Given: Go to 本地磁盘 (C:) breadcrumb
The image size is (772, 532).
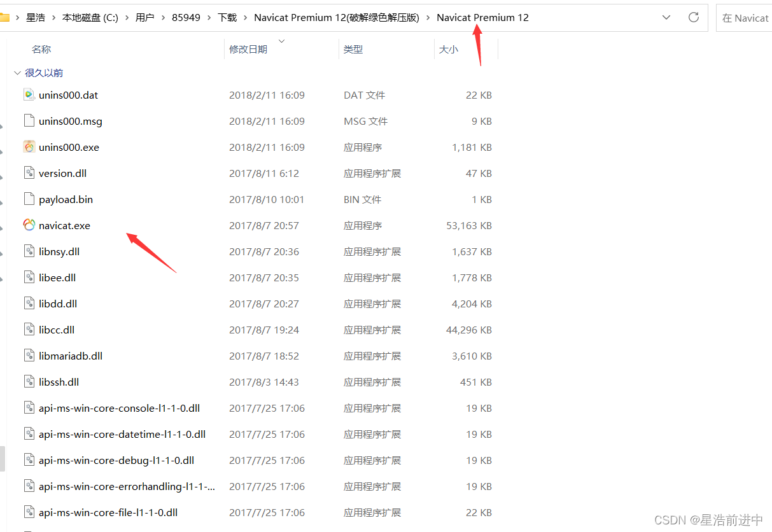Looking at the screenshot, I should point(90,18).
